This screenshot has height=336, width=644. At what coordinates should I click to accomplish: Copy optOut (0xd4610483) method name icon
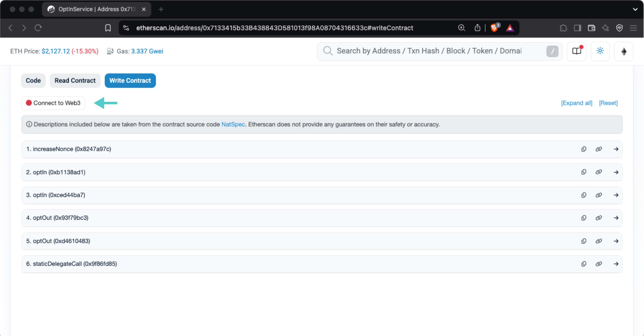click(x=584, y=241)
